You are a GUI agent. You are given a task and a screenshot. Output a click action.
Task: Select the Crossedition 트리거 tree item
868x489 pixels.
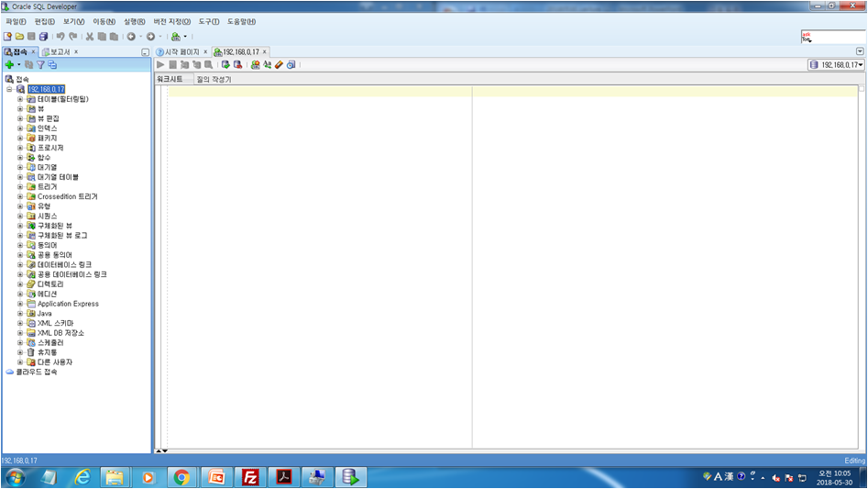pos(67,196)
